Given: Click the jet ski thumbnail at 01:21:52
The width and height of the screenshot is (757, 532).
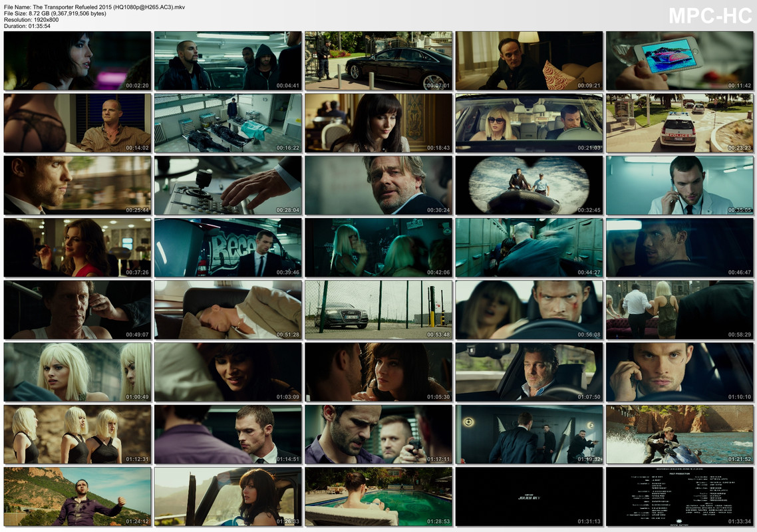Looking at the screenshot, I should [x=680, y=434].
